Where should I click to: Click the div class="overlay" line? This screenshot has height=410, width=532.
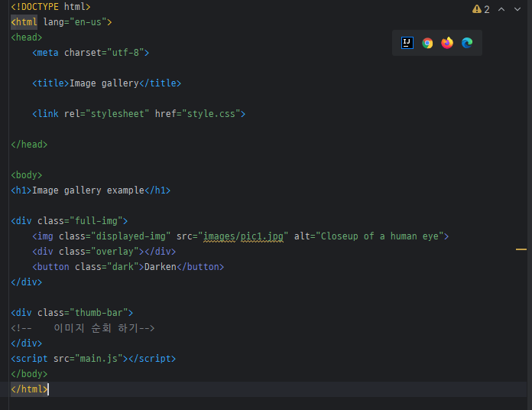(104, 252)
